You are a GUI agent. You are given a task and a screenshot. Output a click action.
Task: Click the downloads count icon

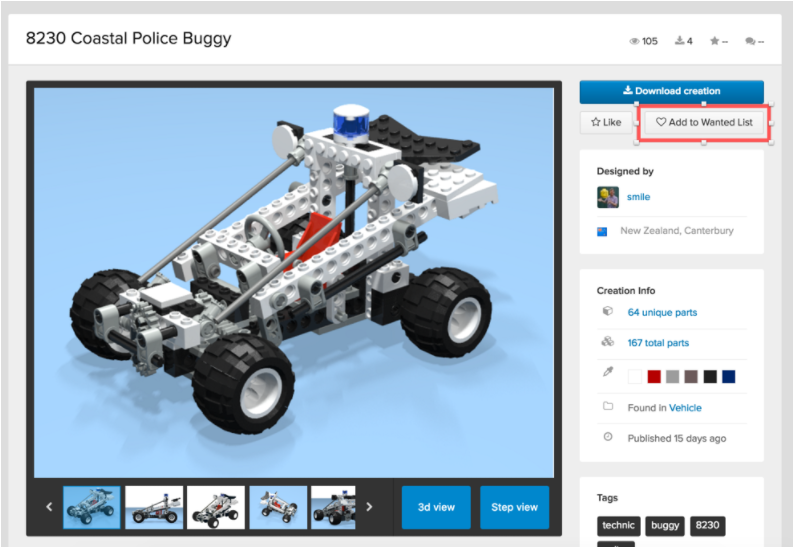pos(679,41)
